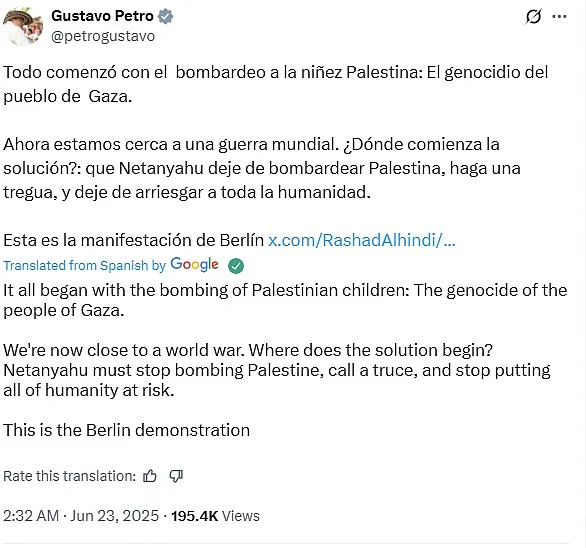Click Translated from Spanish by label
Viewport: 586px width, 548px height.
[84, 265]
